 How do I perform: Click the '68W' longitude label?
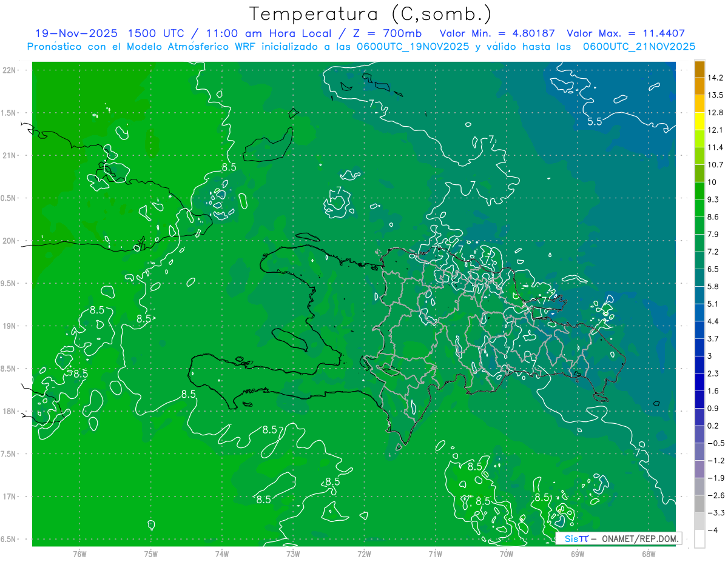tap(649, 554)
